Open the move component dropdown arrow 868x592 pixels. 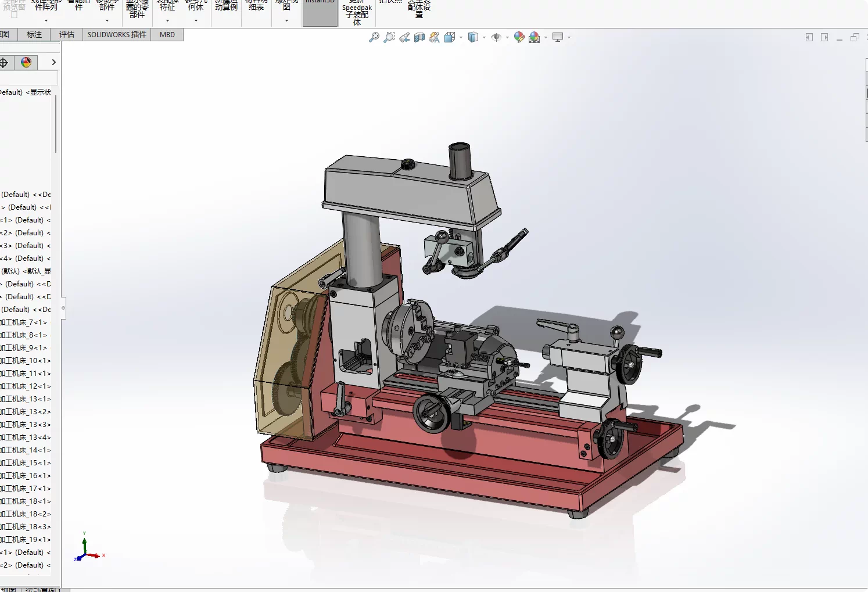click(107, 21)
